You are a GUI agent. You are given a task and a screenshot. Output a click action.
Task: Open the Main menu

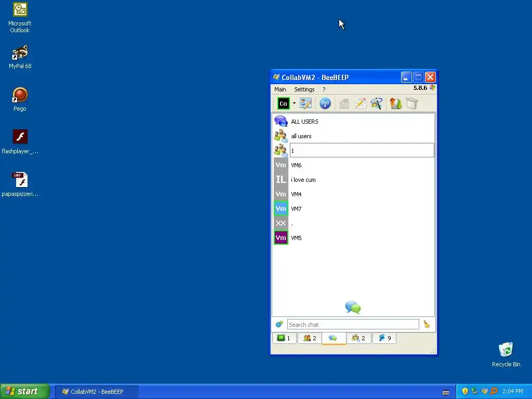pos(280,89)
